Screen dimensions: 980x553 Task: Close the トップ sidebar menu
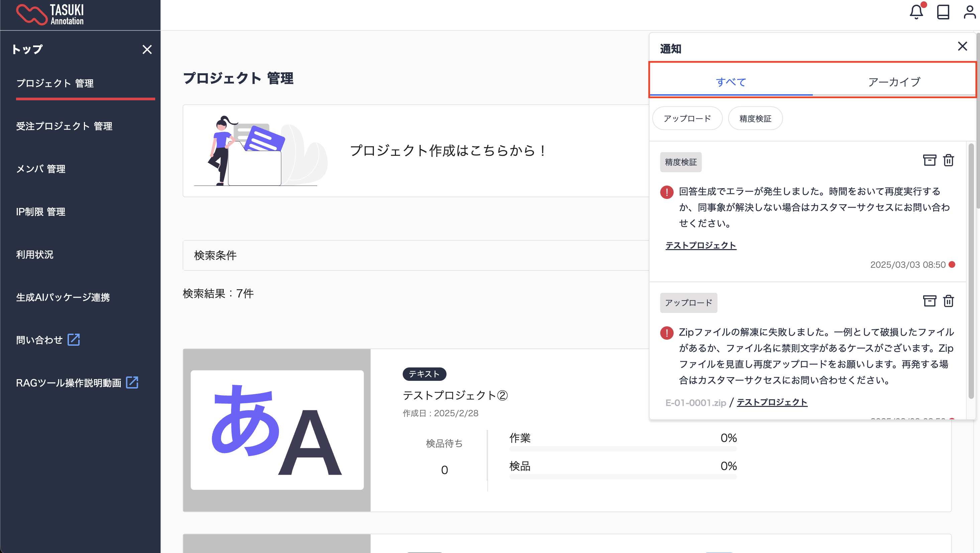coord(147,49)
